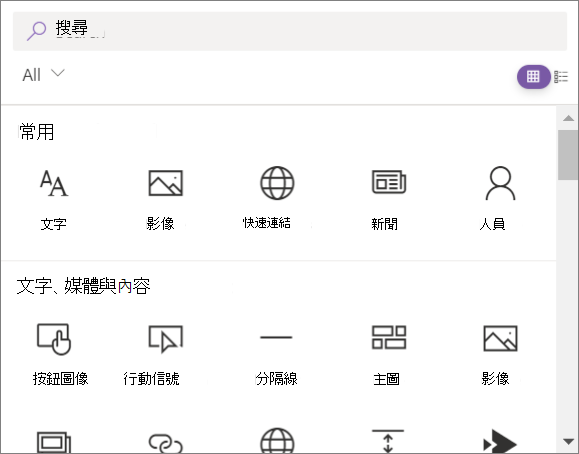
Task: Insert the 行動信號 call to action part
Action: point(165,354)
